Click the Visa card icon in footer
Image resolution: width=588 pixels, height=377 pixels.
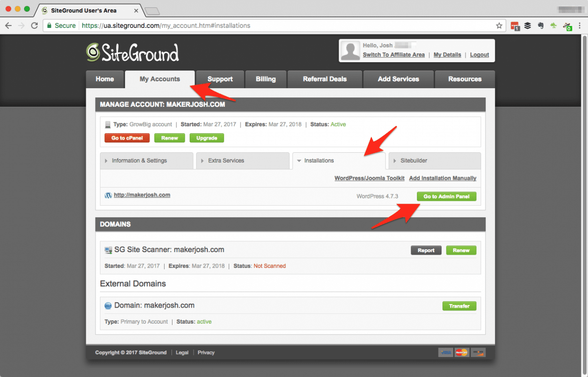pos(446,353)
